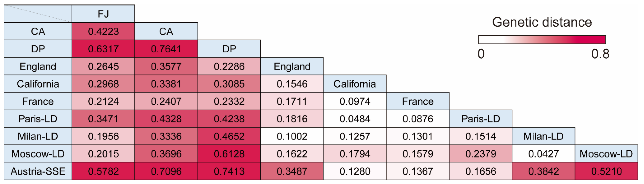Viewport: 644px width, 184px height.
Task: Click the FJ column header
Action: pos(103,14)
